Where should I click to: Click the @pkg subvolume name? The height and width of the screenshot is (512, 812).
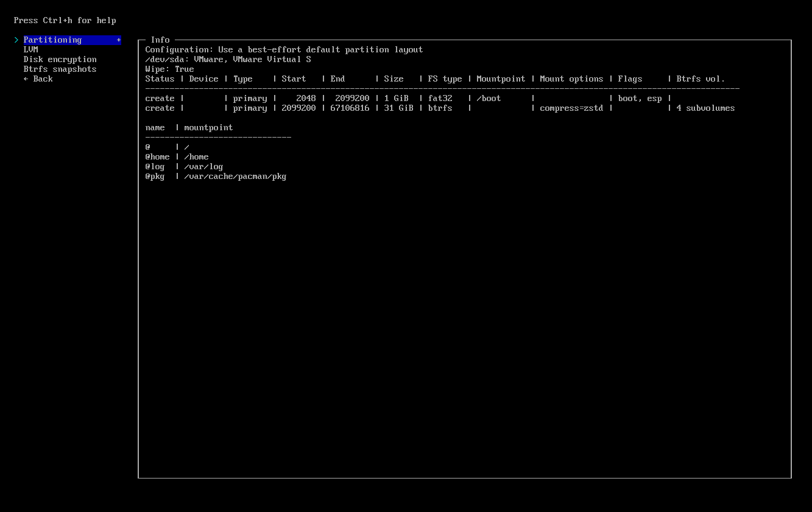click(x=155, y=176)
